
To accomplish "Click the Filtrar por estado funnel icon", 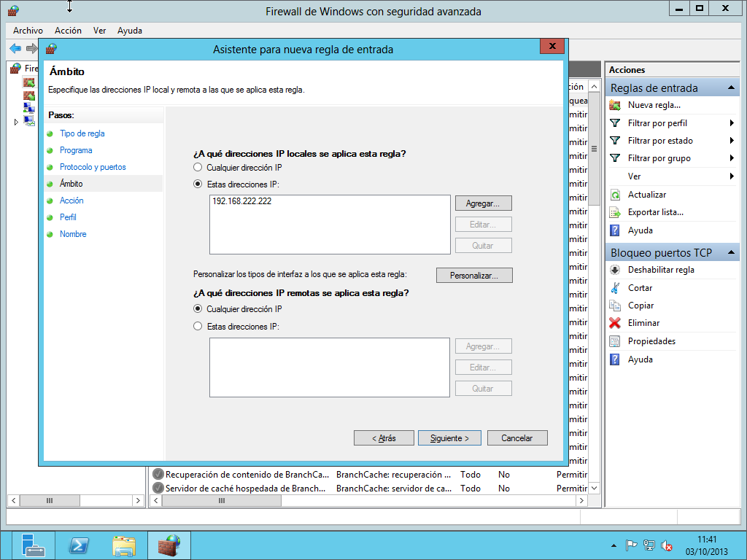I will (x=615, y=141).
